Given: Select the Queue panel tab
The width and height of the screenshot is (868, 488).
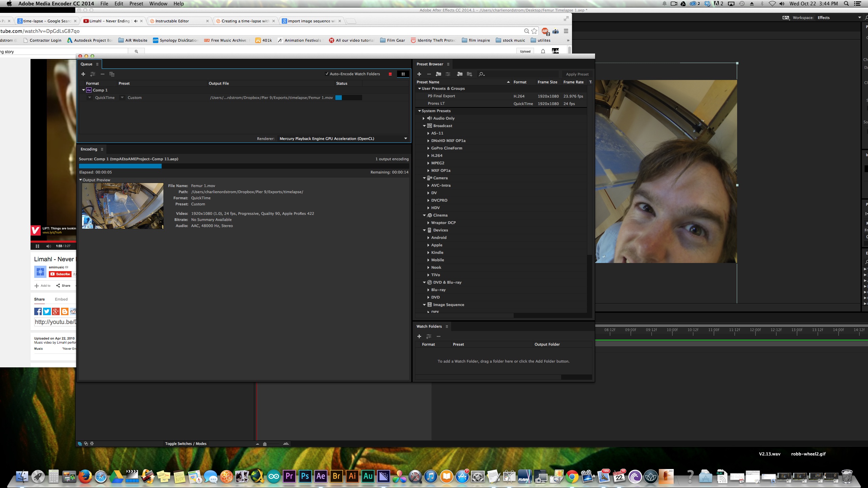Looking at the screenshot, I should 86,64.
